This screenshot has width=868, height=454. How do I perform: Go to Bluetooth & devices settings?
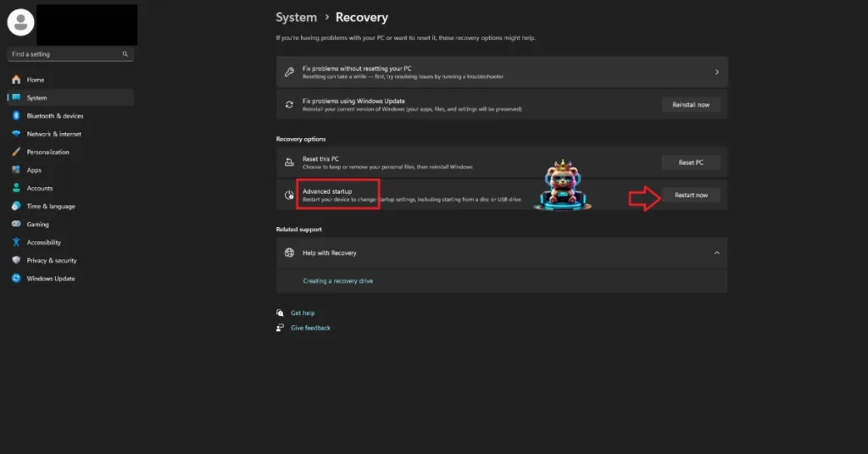[70, 115]
